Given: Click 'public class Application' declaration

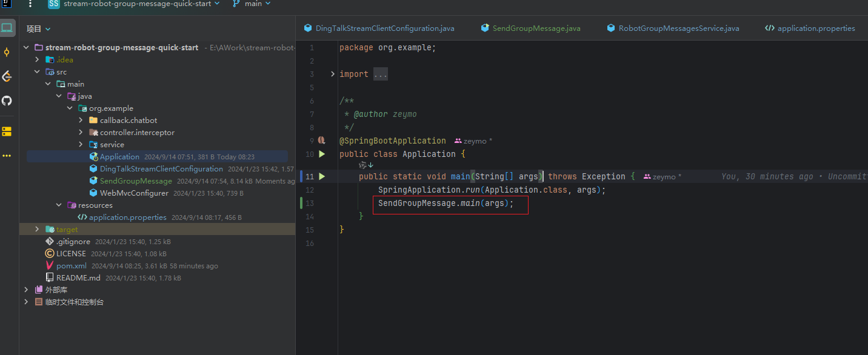Looking at the screenshot, I should coord(397,154).
